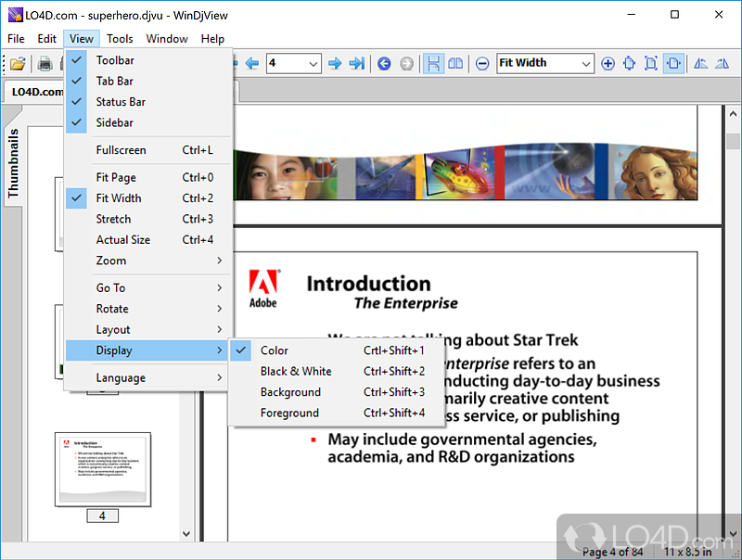Click the Page 4 of 84 status text
This screenshot has height=560, width=742.
point(612,552)
